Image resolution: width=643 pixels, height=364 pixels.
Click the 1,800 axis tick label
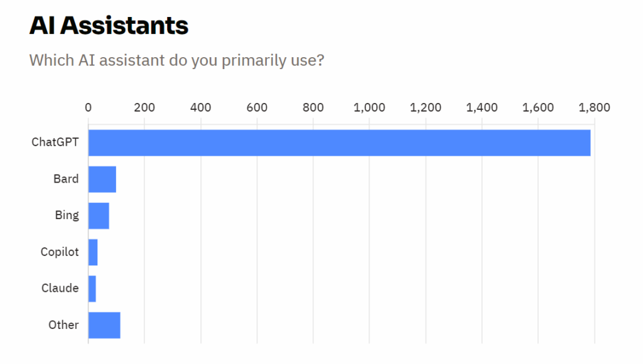coord(595,107)
